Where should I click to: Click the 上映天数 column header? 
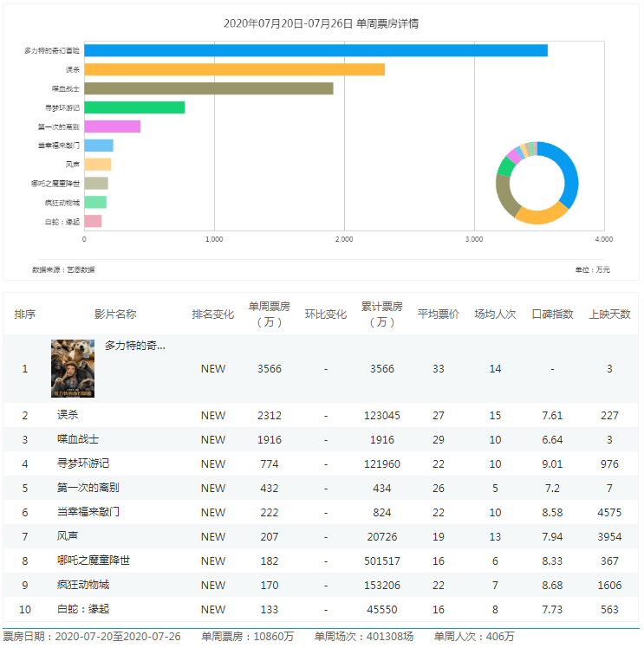pos(609,314)
